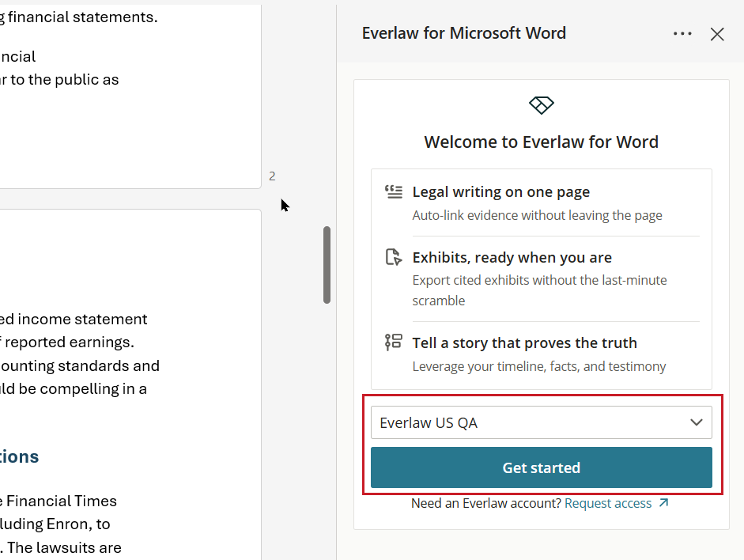Open the Everlaw US QA dropdown
This screenshot has height=560, width=744.
542,422
